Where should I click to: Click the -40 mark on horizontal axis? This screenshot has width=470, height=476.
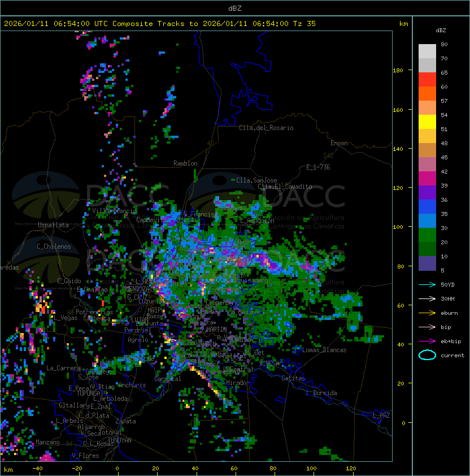click(37, 469)
